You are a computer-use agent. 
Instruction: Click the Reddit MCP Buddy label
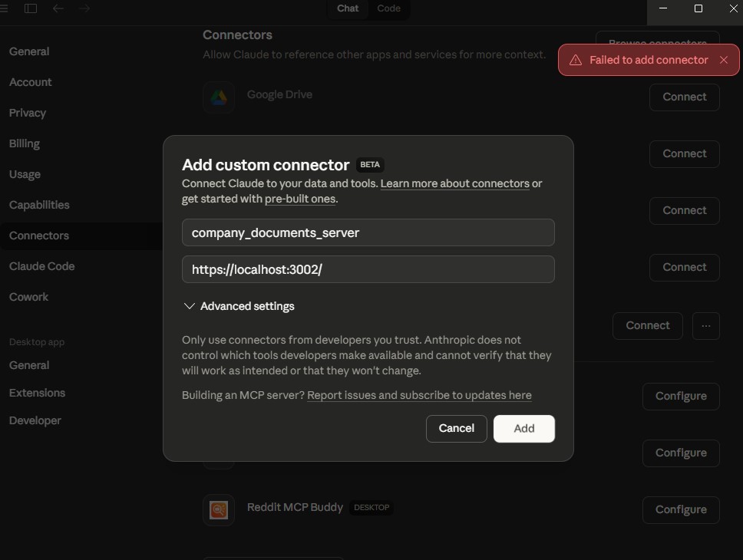(x=295, y=507)
